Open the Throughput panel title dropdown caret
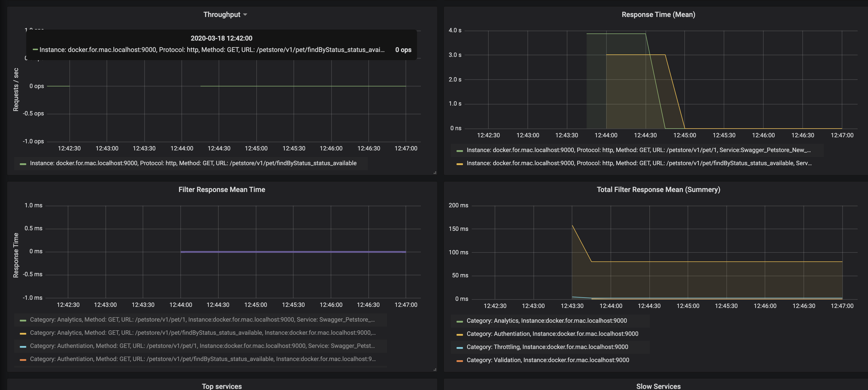The width and height of the screenshot is (868, 390). 245,15
